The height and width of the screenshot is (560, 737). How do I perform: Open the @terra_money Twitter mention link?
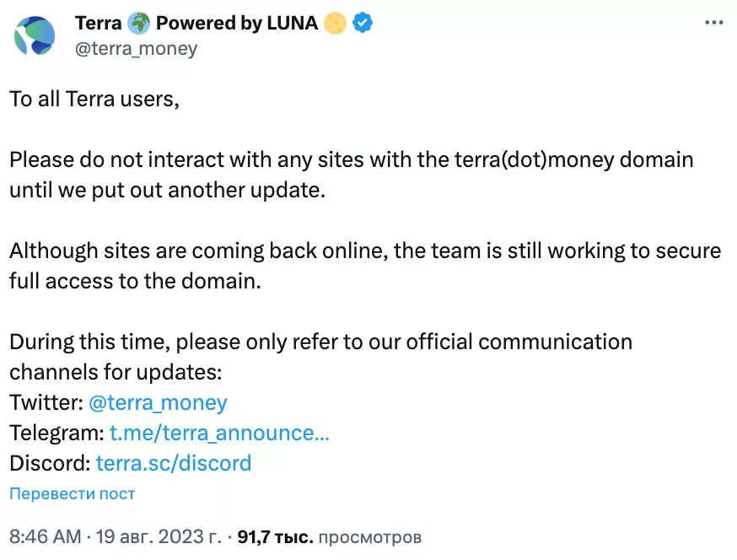[x=158, y=402]
